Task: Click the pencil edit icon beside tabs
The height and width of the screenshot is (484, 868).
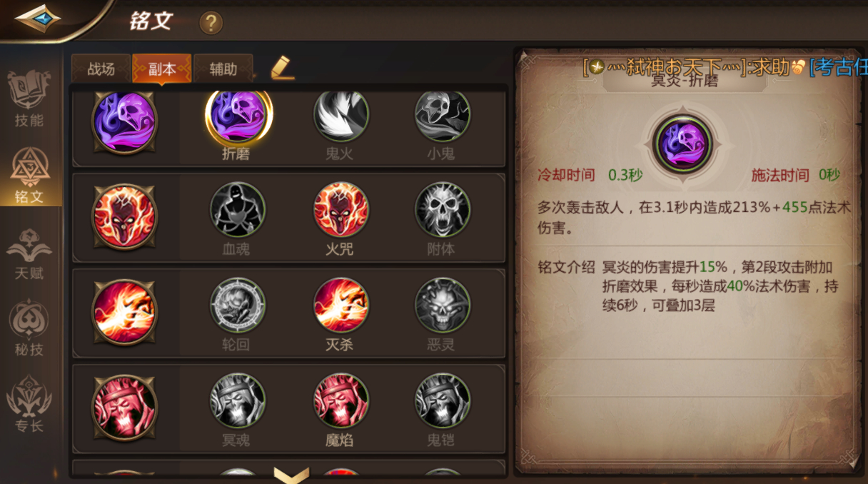Action: [x=282, y=69]
